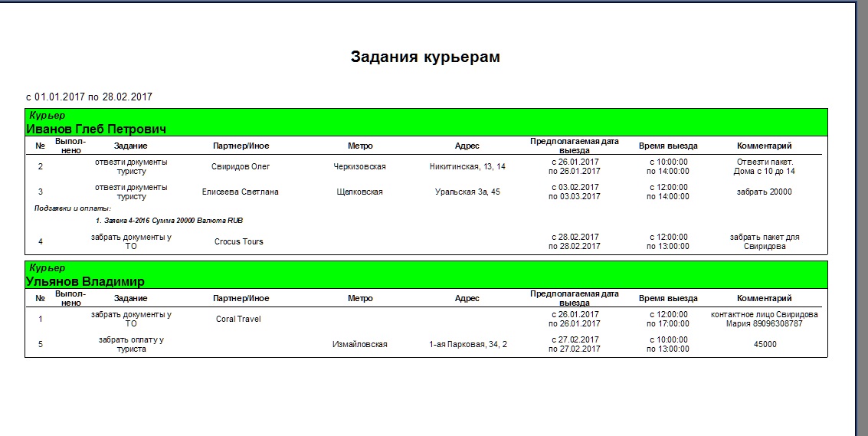Viewport: 868px width, 436px height.
Task: Select metro "Измайловская" cell
Action: point(360,345)
